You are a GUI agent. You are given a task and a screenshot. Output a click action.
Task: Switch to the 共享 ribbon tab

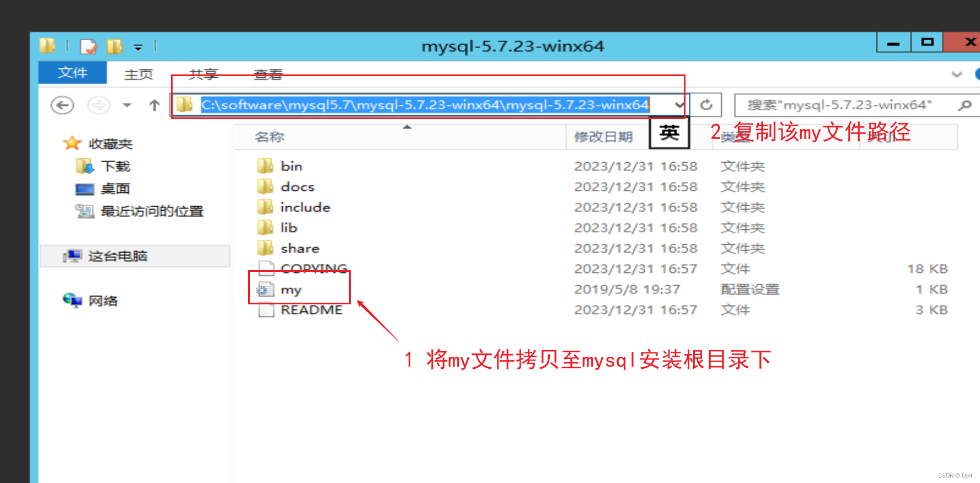click(204, 74)
